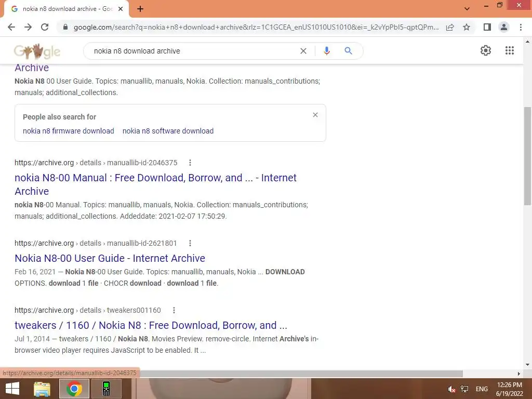Screen dimensions: 532x399
Task: Open Chrome side panel
Action: [x=487, y=27]
